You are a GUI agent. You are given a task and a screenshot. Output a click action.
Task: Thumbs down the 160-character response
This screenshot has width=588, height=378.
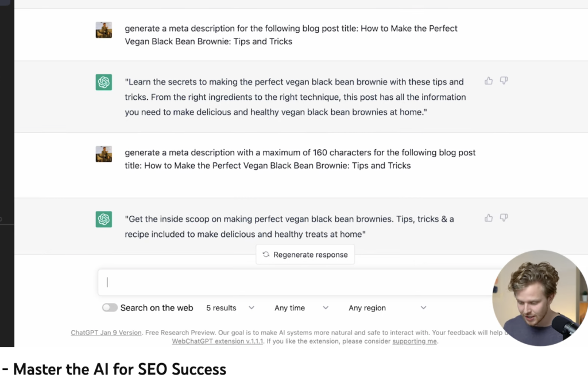[x=504, y=218]
